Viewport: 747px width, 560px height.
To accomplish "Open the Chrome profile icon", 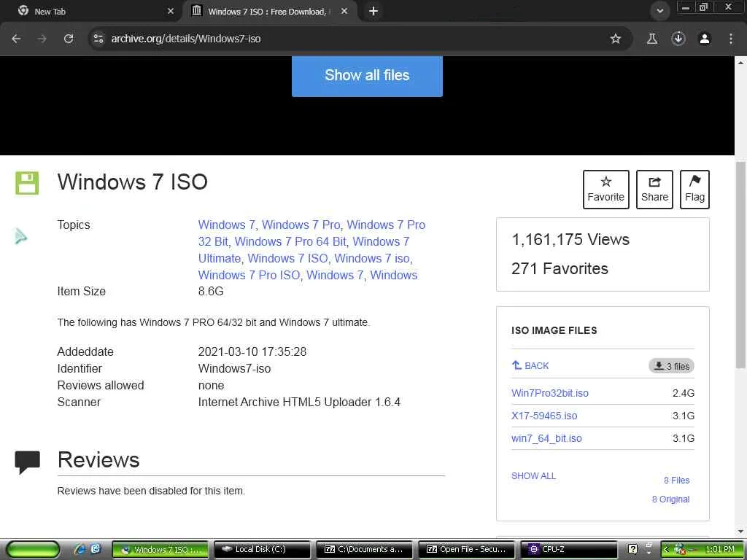I will (705, 39).
